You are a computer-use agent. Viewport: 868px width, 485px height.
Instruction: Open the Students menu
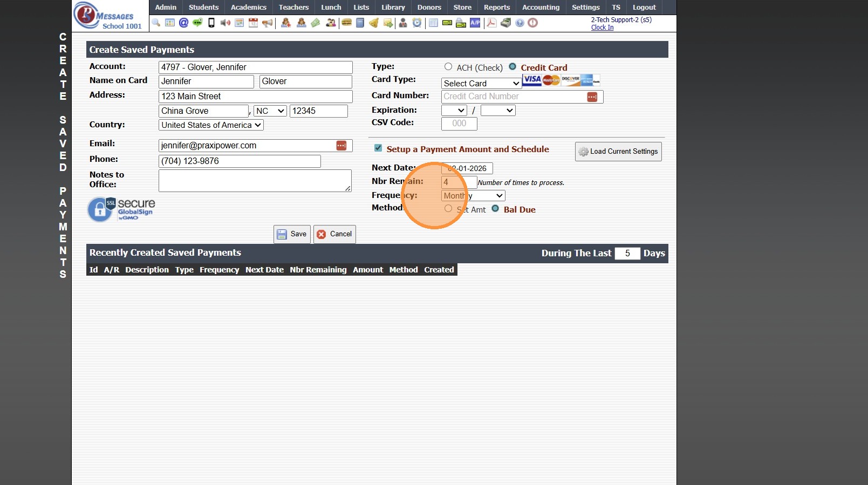coord(204,7)
